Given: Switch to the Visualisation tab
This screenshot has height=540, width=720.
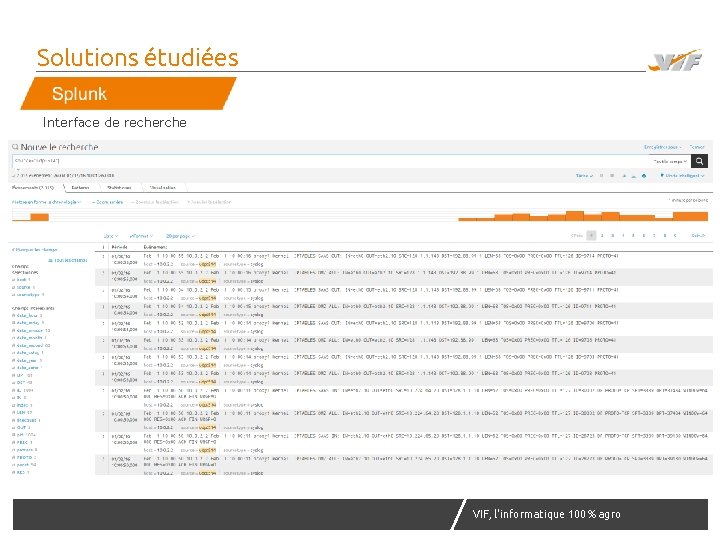Looking at the screenshot, I should point(163,187).
